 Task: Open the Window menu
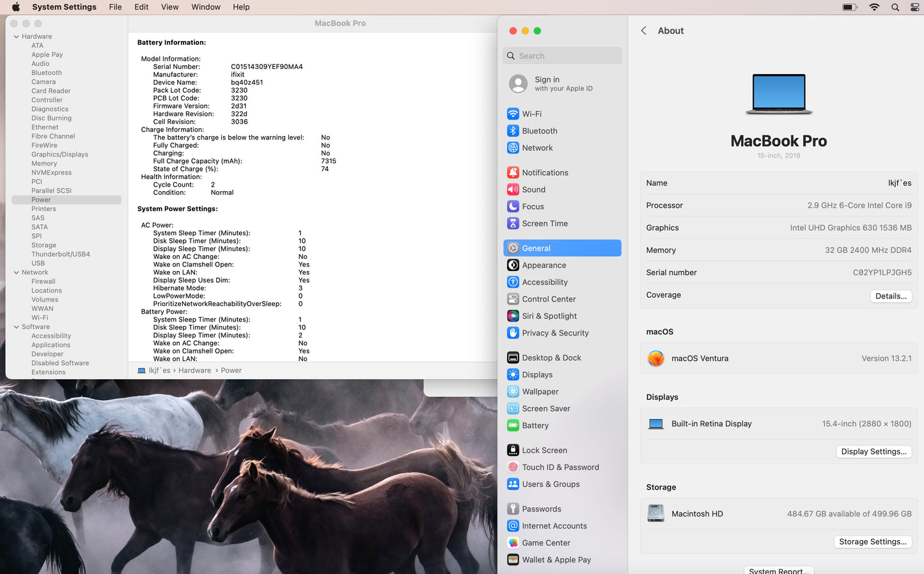point(205,7)
